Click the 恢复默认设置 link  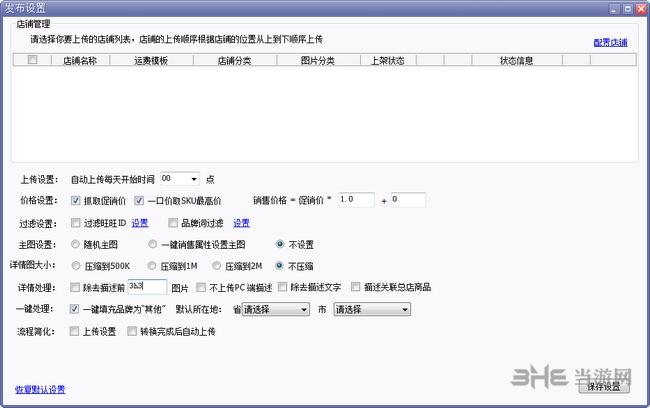(40, 389)
